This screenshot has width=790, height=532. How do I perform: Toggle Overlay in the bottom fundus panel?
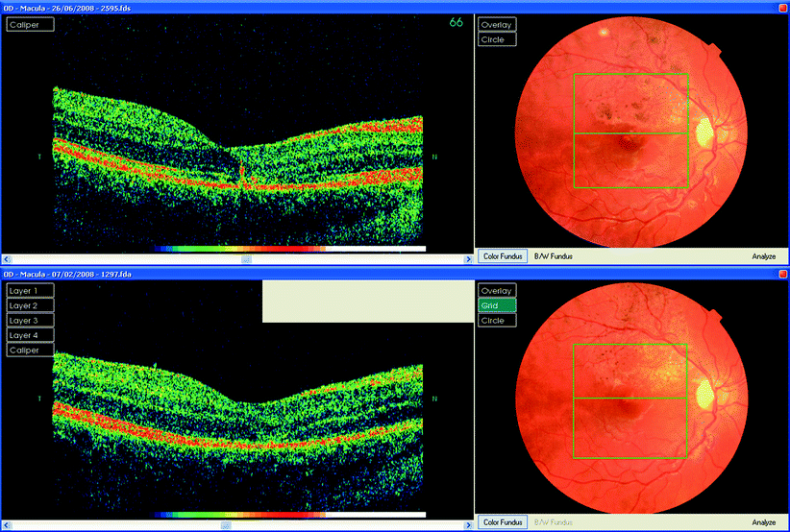pyautogui.click(x=497, y=290)
